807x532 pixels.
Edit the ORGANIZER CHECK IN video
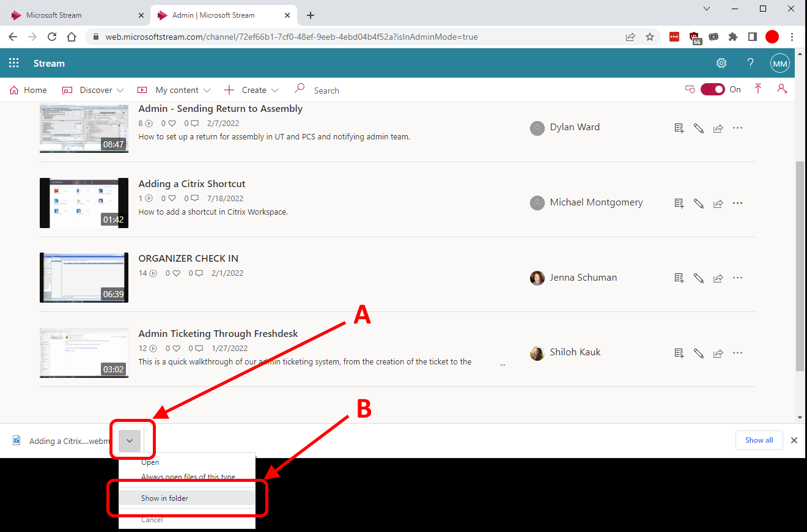[699, 278]
